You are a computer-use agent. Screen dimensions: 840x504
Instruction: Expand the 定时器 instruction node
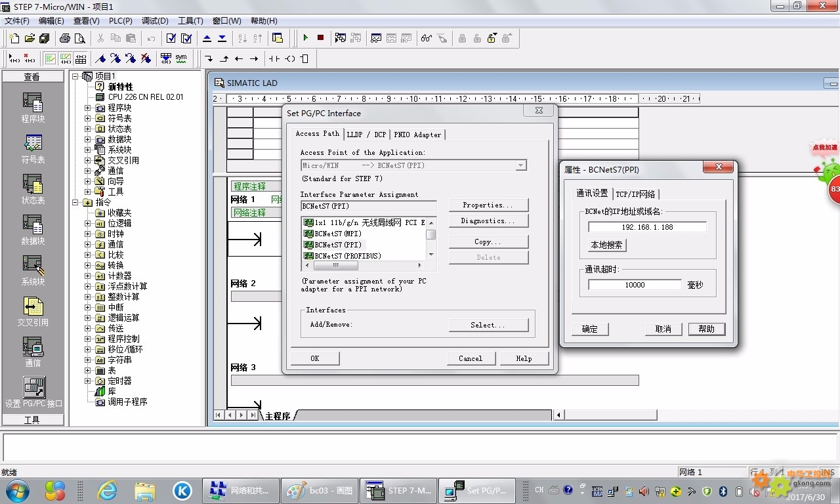(88, 381)
